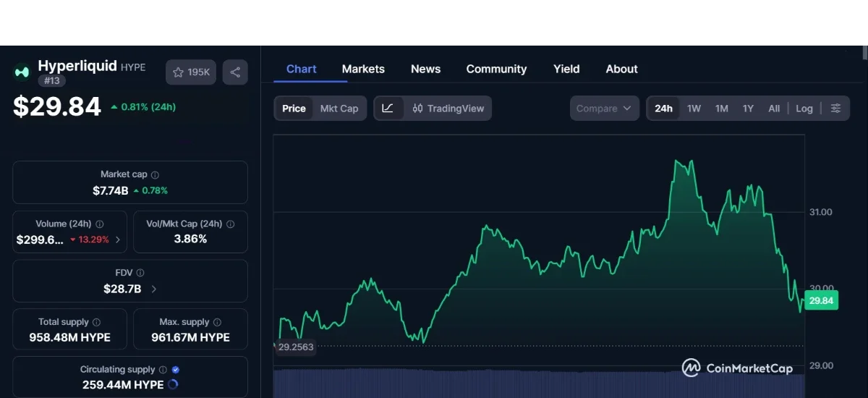Show Market cap info tooltip icon

point(155,174)
